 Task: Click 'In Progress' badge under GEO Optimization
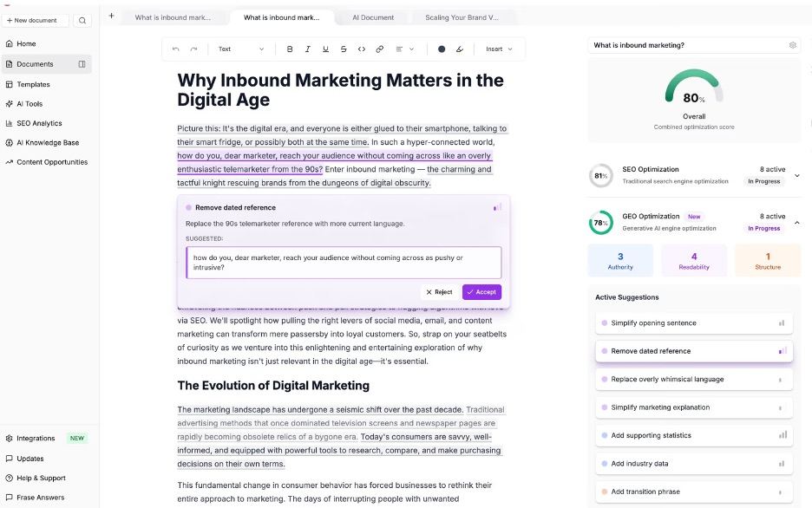[763, 229]
